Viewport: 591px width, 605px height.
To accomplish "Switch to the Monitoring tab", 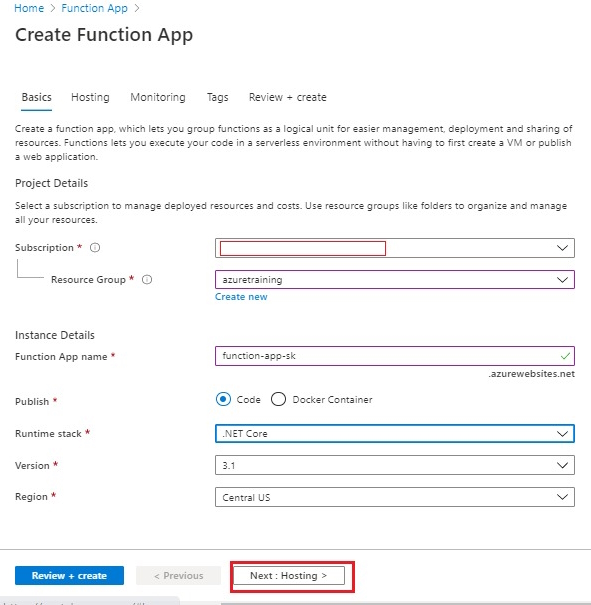I will 158,97.
